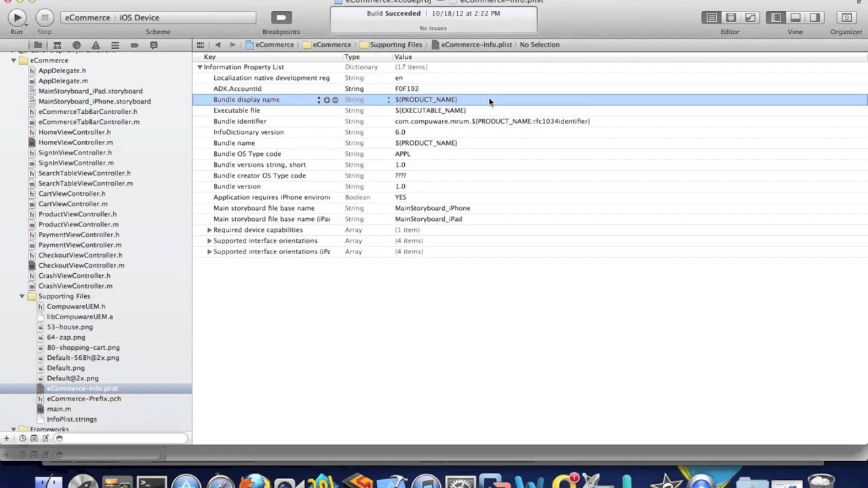Select AppDelegate.h in navigator

pos(62,70)
